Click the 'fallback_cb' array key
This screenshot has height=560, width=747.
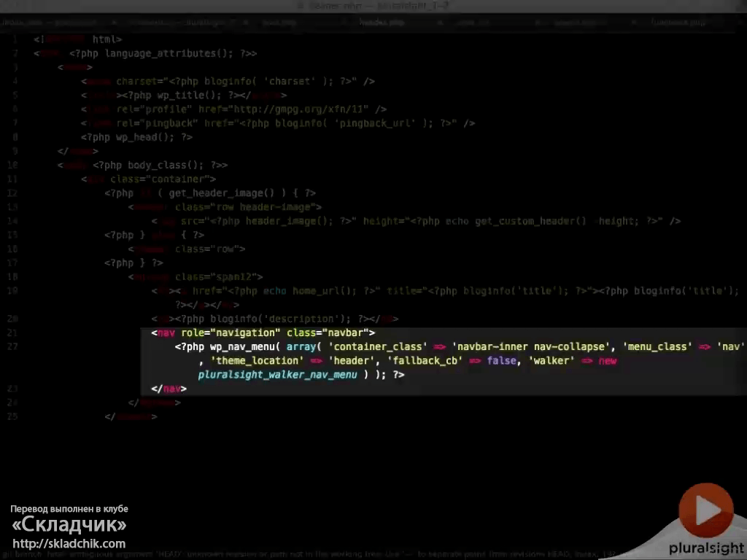425,361
